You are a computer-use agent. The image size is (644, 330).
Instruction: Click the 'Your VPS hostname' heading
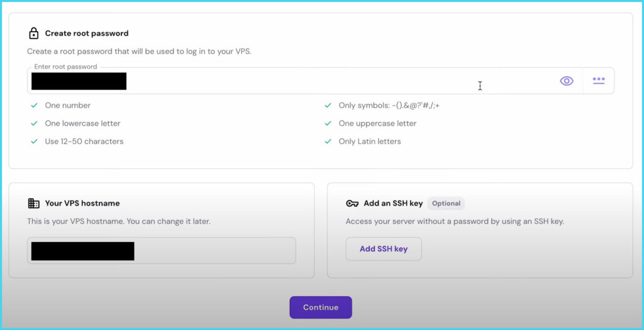(82, 203)
